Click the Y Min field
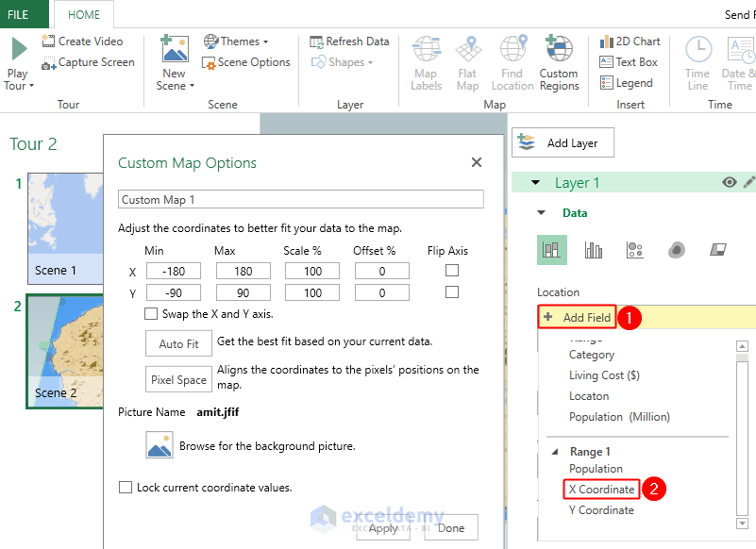Viewport: 756px width, 549px height. (174, 292)
